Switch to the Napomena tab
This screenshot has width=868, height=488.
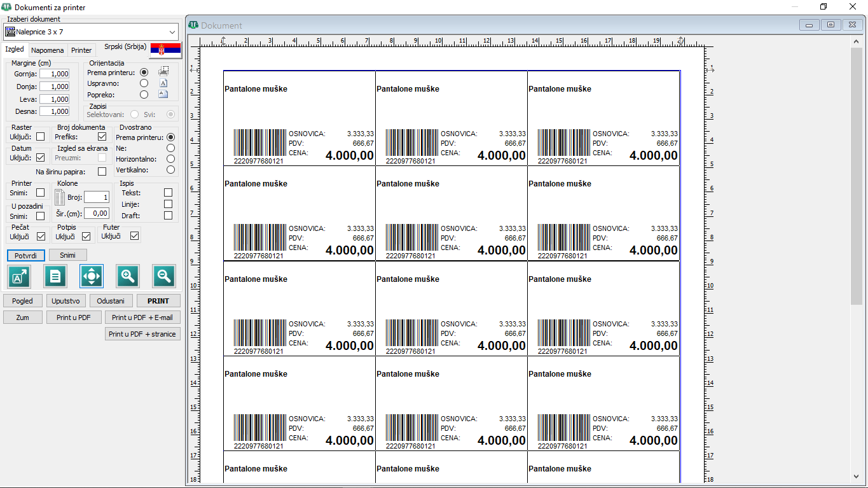[x=48, y=50]
